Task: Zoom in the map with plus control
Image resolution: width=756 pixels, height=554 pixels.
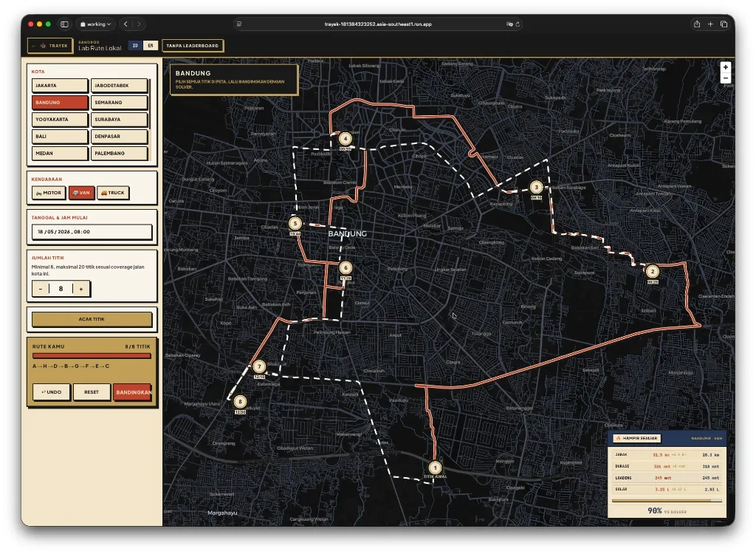Action: (725, 67)
